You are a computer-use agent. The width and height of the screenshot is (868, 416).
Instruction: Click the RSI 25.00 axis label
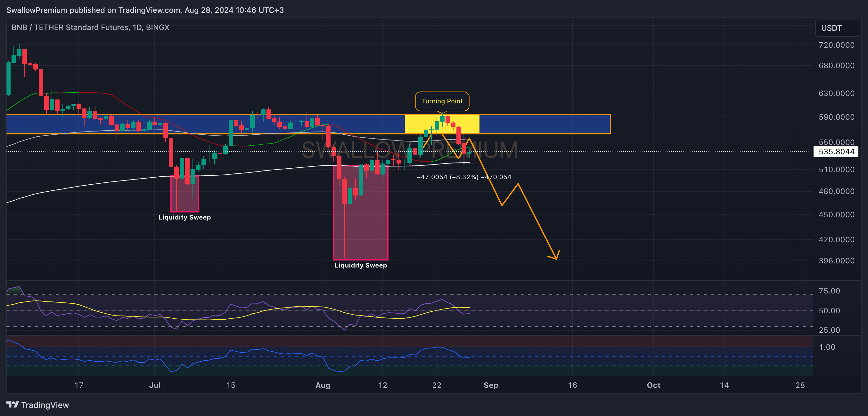coord(829,330)
